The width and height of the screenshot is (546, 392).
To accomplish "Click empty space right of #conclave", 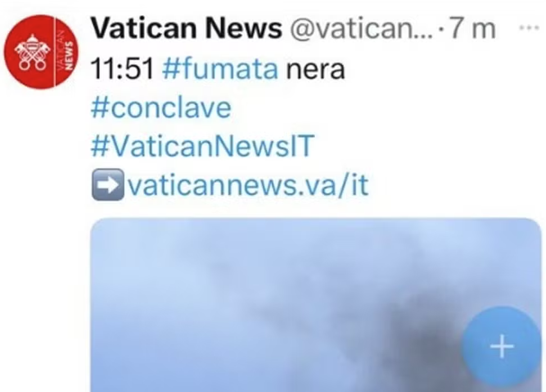I will (x=383, y=108).
